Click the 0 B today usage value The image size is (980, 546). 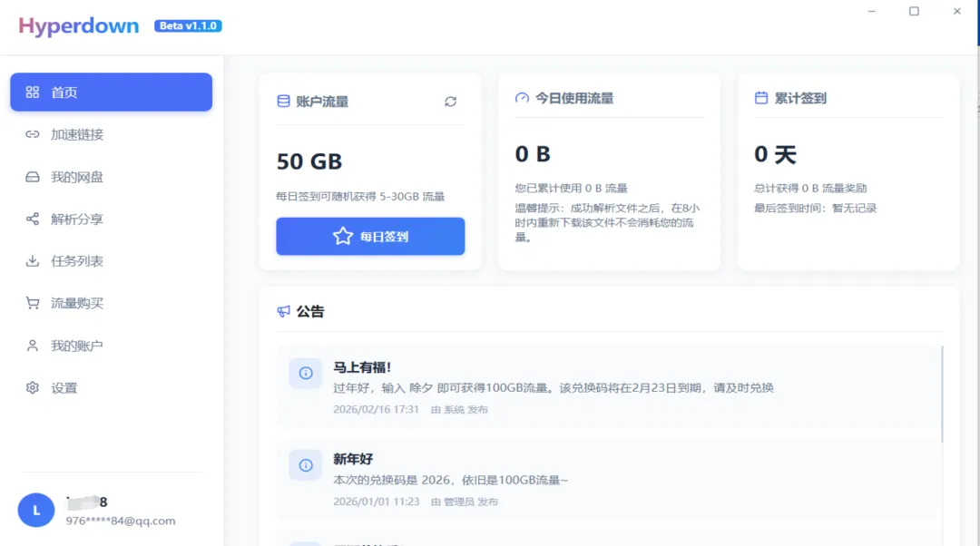pyautogui.click(x=533, y=153)
